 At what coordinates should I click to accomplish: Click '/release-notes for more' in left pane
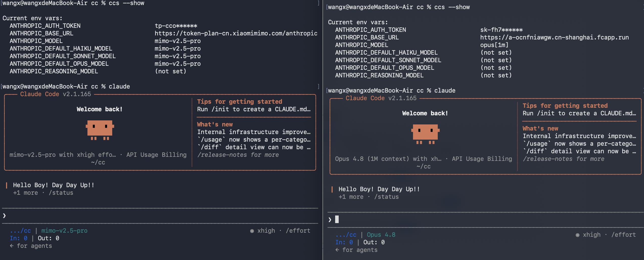238,155
